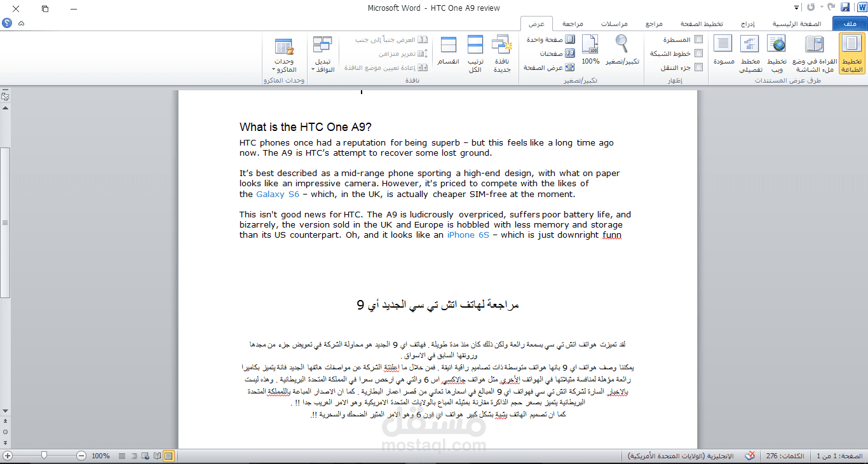Image resolution: width=868 pixels, height=464 pixels.
Task: Choose One Page view (صفحة واحدة)
Action: click(552, 39)
